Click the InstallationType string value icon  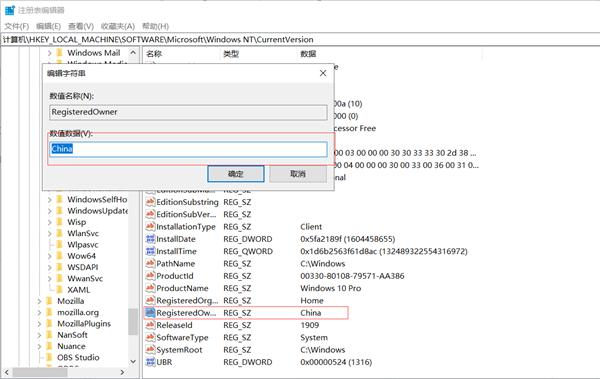[150, 227]
